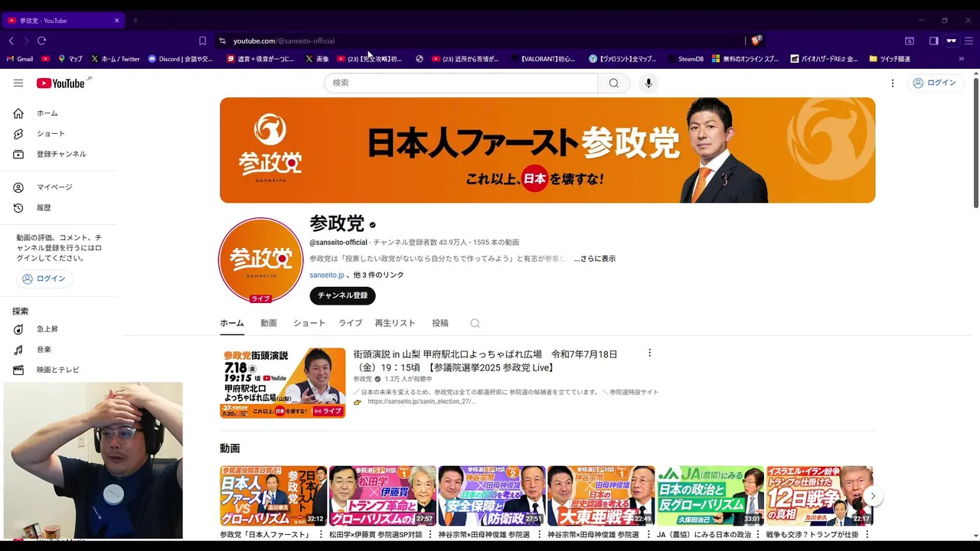The width and height of the screenshot is (980, 551).
Task: Open 登録チャンネル in the sidebar
Action: [60, 154]
